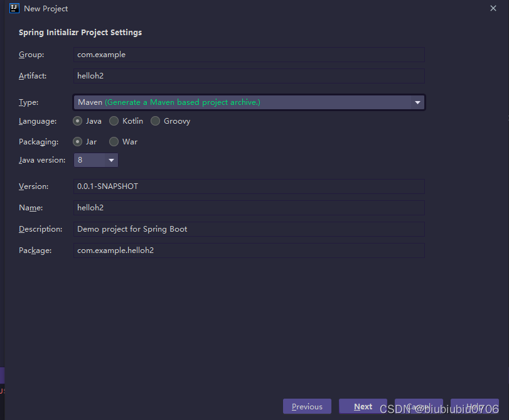This screenshot has width=509, height=420.
Task: Open the Java version selector arrow
Action: coord(110,160)
